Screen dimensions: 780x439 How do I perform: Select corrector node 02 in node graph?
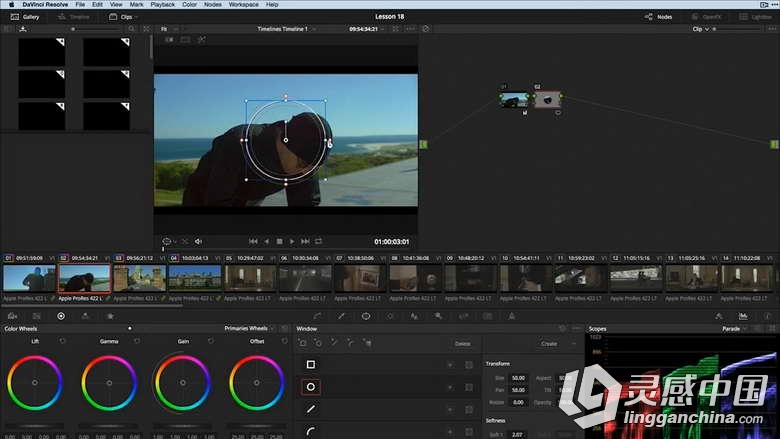click(547, 99)
